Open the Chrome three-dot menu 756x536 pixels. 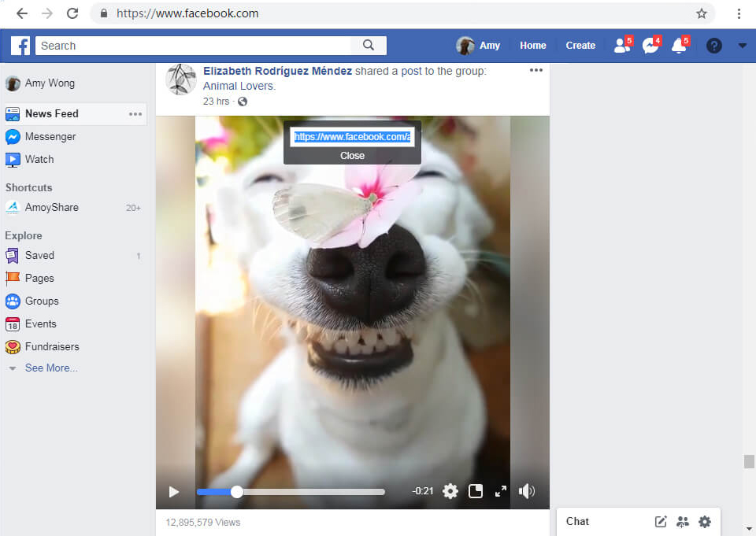[x=739, y=13]
